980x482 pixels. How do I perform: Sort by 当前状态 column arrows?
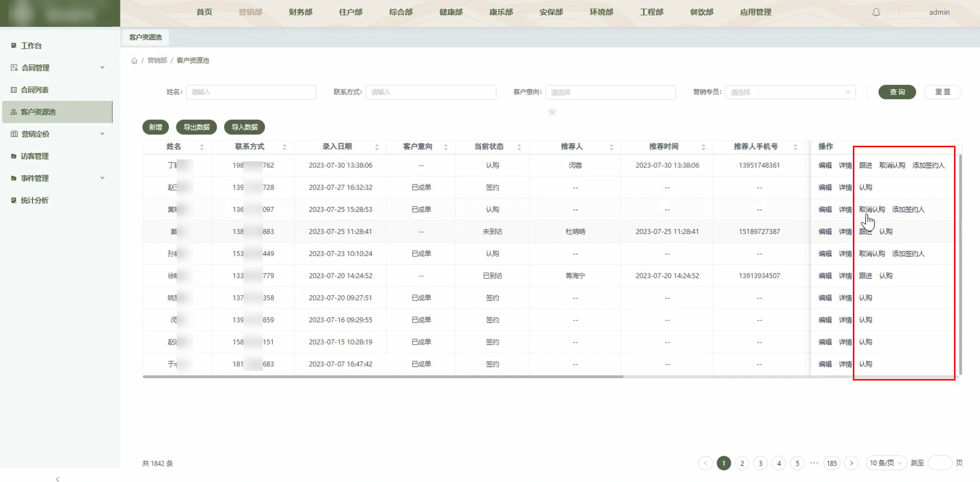(x=519, y=147)
